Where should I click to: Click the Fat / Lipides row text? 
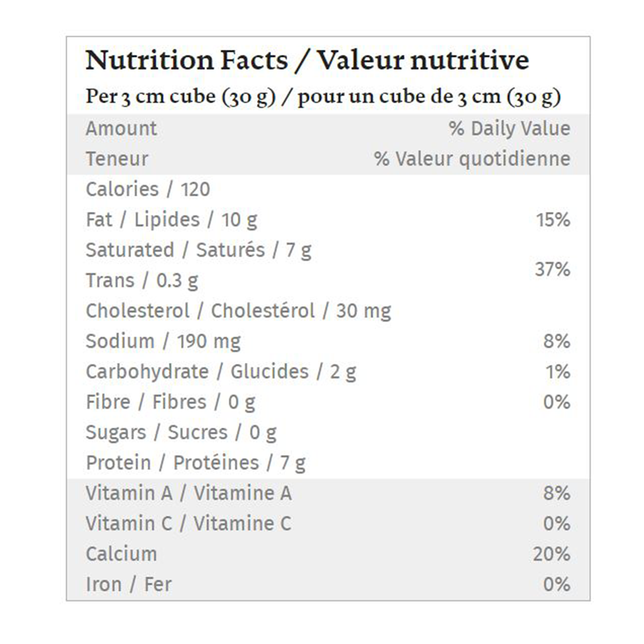point(171,220)
